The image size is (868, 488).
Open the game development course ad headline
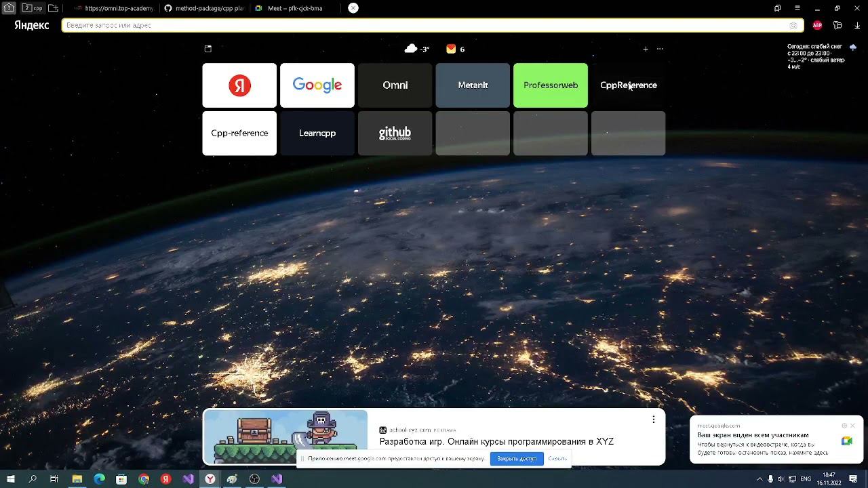(496, 441)
